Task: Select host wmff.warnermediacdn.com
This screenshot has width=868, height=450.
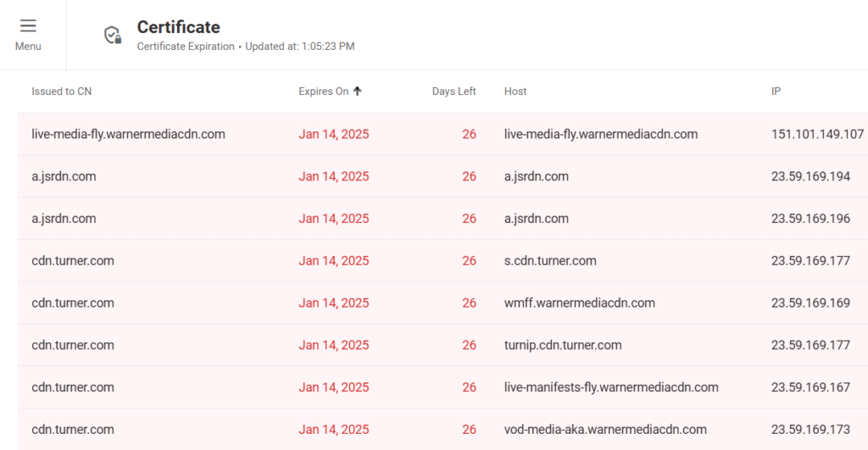Action: 579,303
